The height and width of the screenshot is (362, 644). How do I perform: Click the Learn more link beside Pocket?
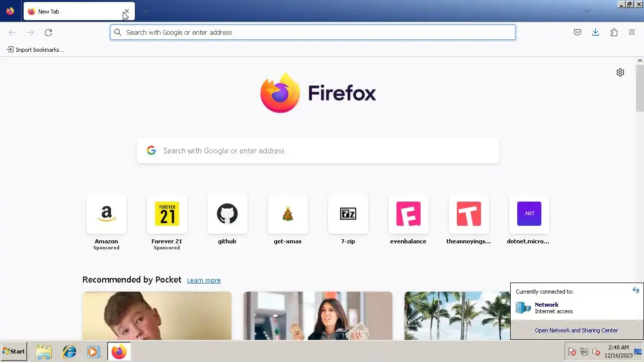pos(204,281)
